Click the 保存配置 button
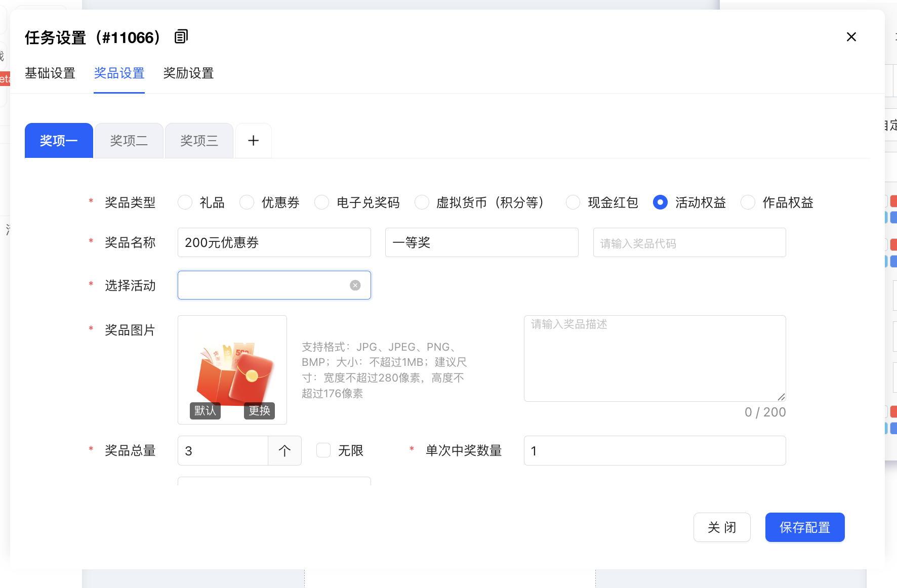Image resolution: width=897 pixels, height=588 pixels. click(x=804, y=527)
